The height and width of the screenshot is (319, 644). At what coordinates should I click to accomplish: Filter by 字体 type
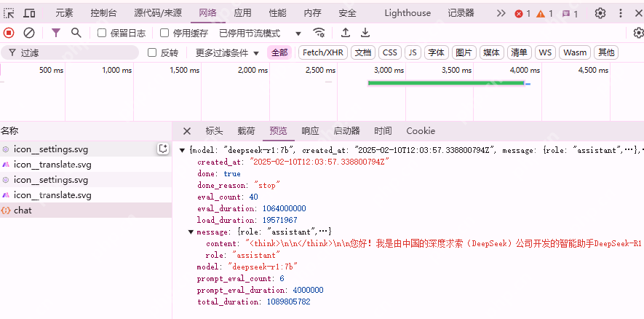436,52
